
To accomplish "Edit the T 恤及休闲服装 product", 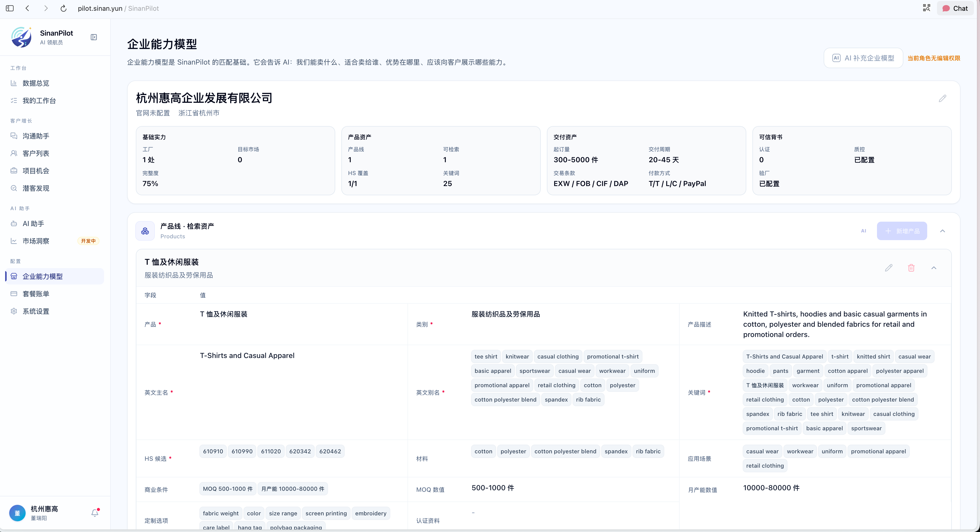I will (889, 268).
